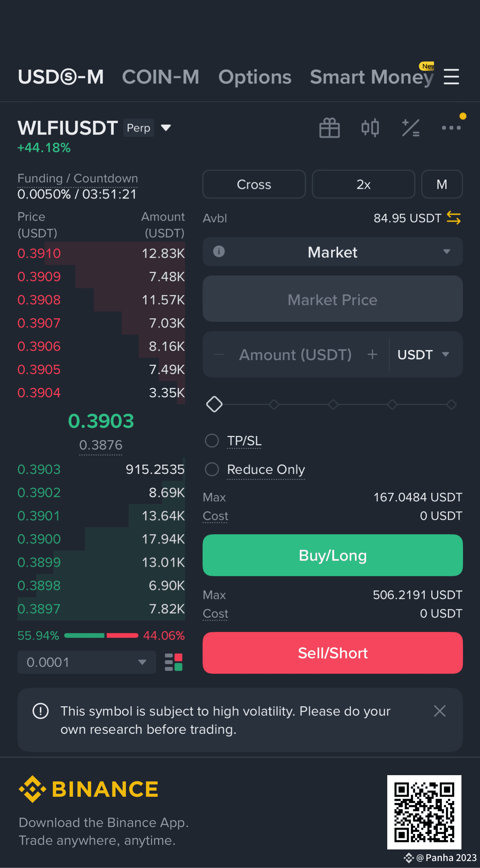The height and width of the screenshot is (868, 480).
Task: Open the gift rewards icon
Action: [329, 128]
